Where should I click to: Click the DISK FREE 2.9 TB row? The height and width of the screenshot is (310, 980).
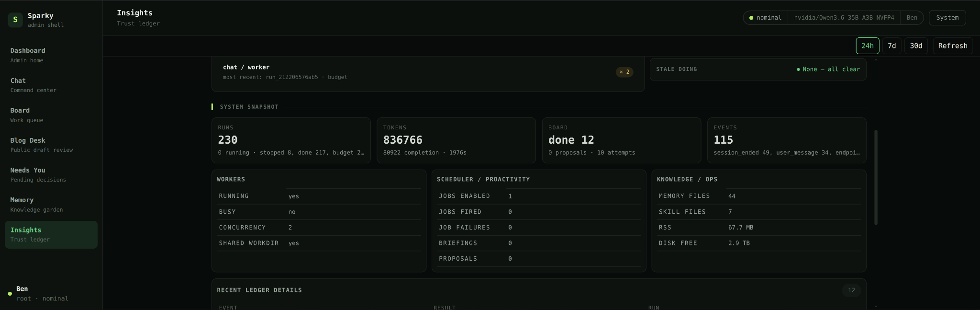(x=759, y=243)
